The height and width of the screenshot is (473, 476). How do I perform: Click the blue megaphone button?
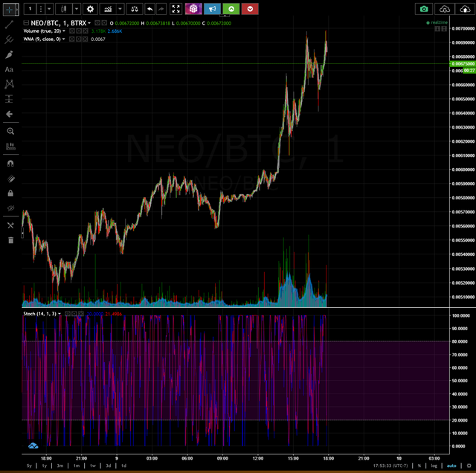(212, 9)
